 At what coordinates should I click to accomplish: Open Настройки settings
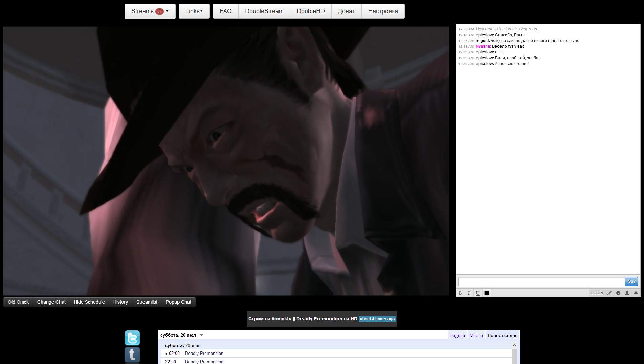point(383,11)
